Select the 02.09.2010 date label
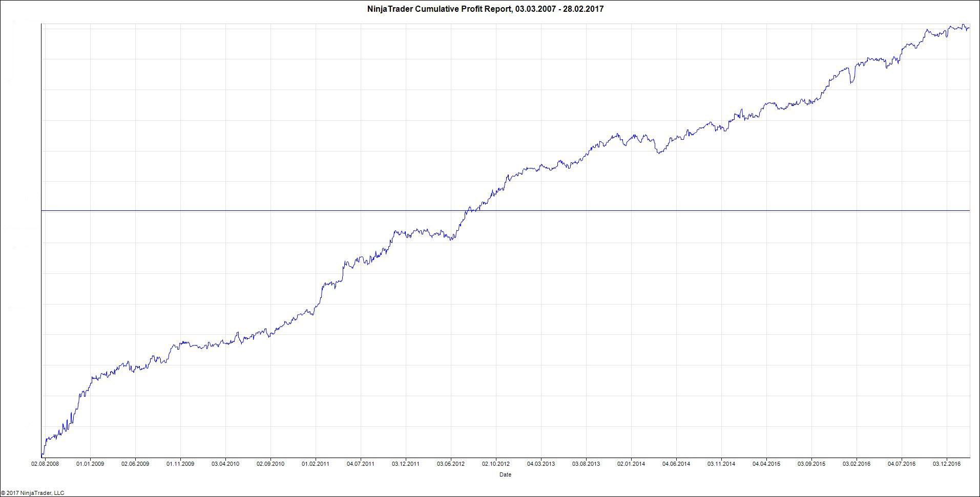 [270, 464]
